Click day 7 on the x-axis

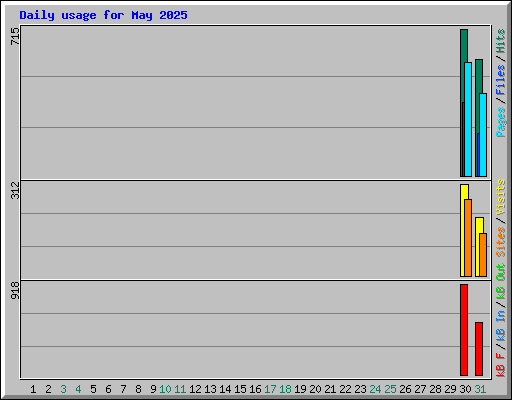click(x=123, y=389)
